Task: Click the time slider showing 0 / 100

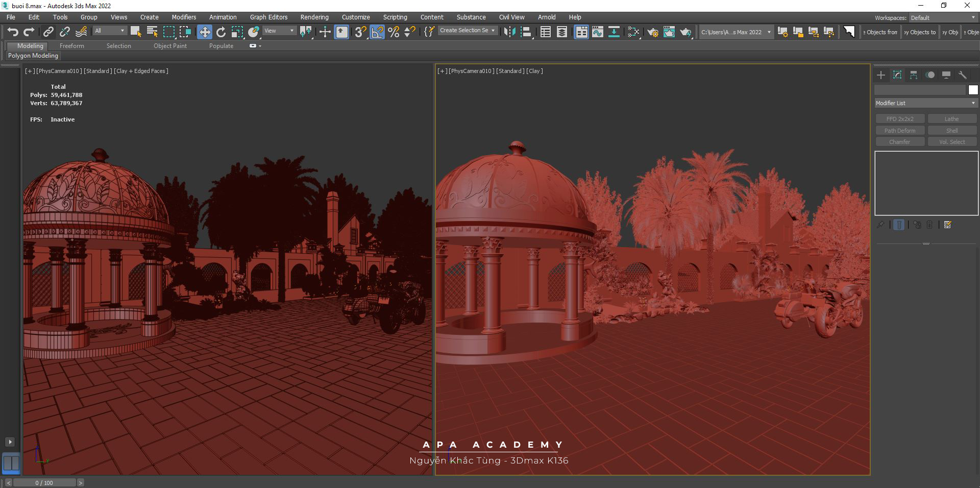Action: (x=44, y=483)
